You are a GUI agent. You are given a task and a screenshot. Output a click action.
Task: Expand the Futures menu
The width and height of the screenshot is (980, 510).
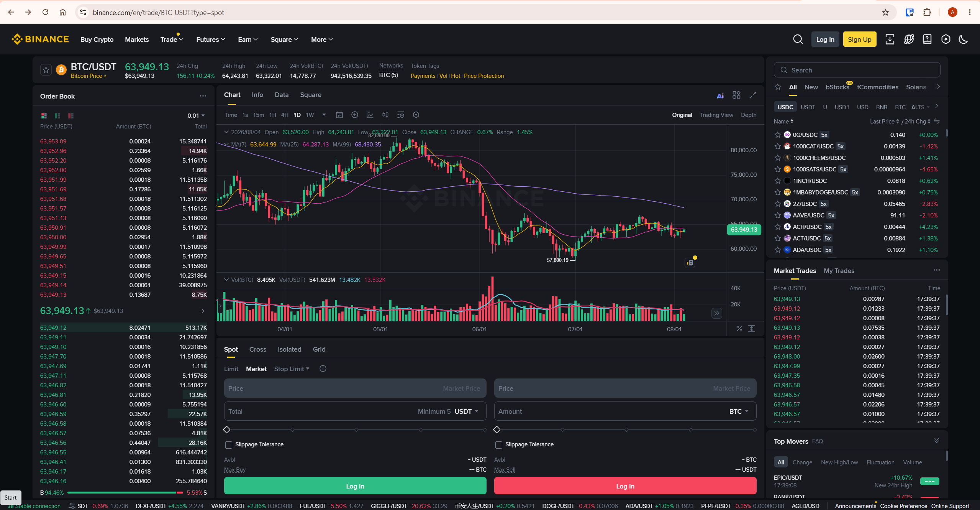click(x=211, y=39)
